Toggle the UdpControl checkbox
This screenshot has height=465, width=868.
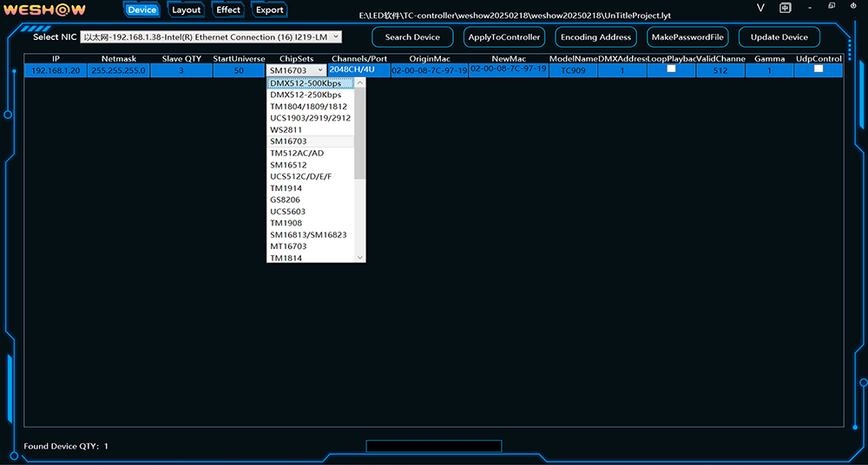click(x=819, y=69)
